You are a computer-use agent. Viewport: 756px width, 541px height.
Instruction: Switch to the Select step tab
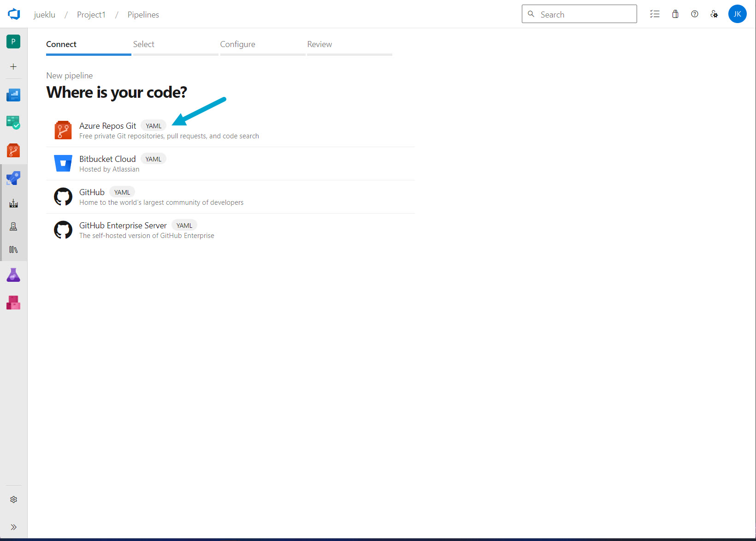coord(143,44)
